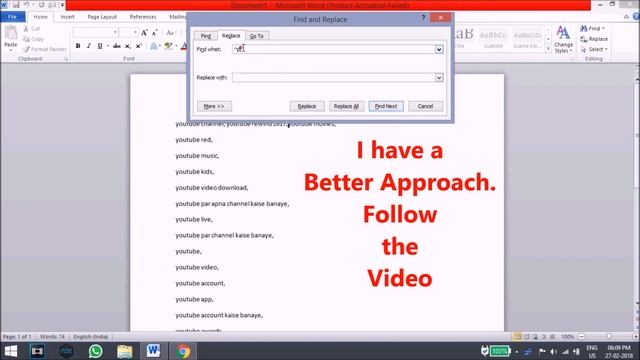Apply Strikethrough formatting
This screenshot has height=360, width=640.
click(x=117, y=46)
